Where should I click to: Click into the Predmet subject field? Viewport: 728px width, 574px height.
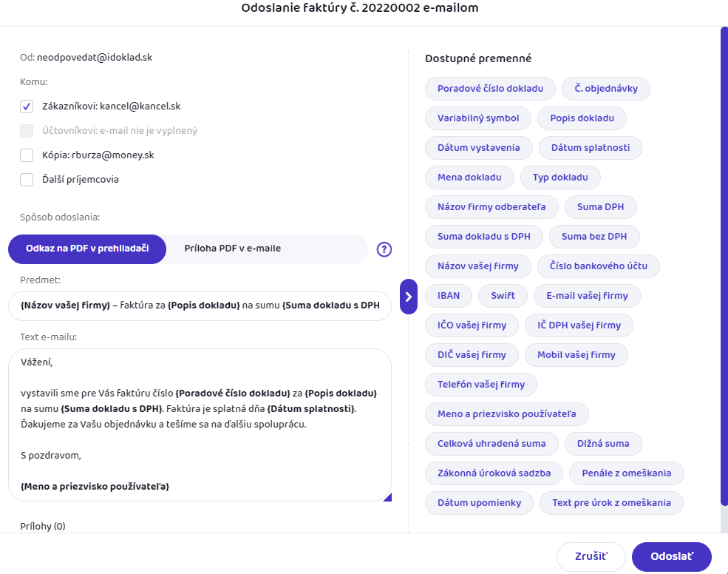[x=200, y=306]
